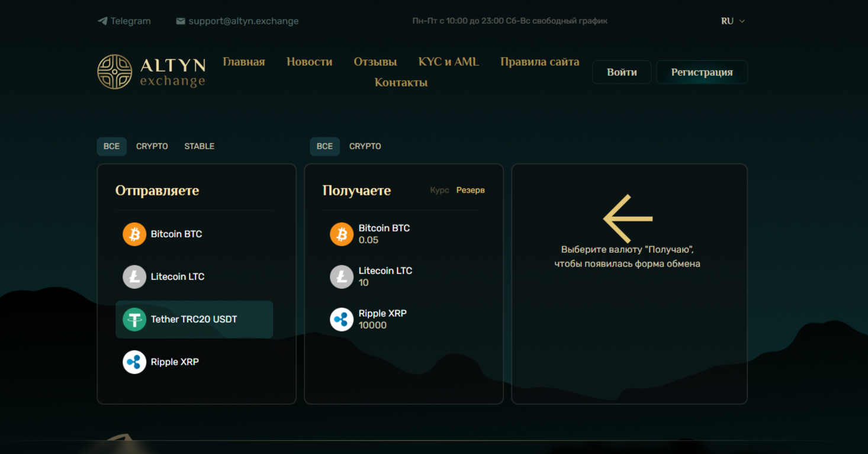
Task: Open Правила сайта page
Action: pos(540,62)
